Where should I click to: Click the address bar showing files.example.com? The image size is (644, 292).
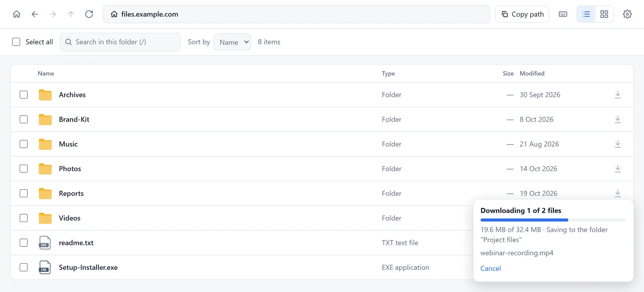click(296, 14)
